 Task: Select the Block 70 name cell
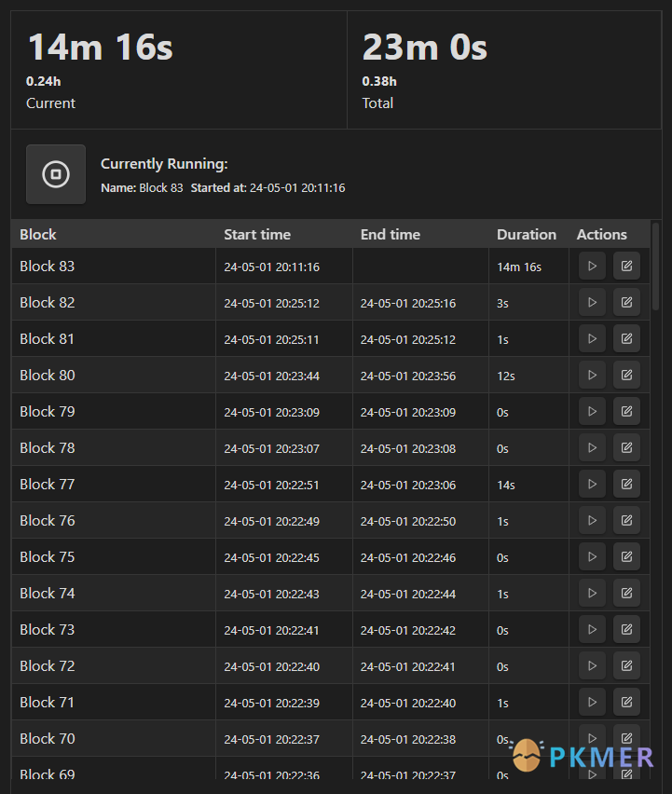114,739
